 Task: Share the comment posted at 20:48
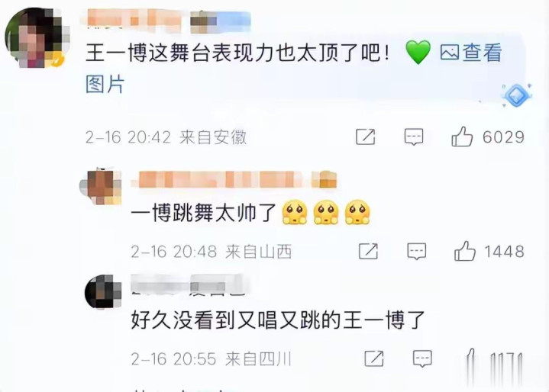coord(368,251)
